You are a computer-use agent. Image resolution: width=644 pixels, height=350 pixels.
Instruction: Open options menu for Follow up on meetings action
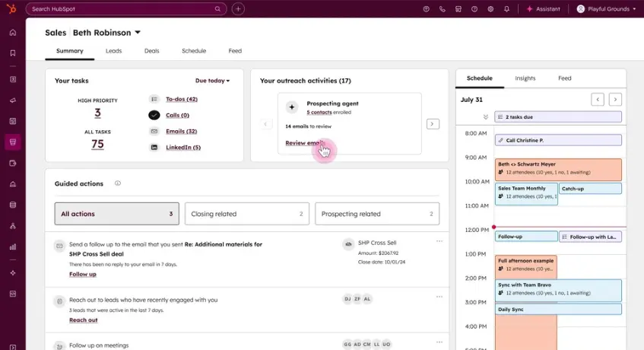tap(439, 342)
